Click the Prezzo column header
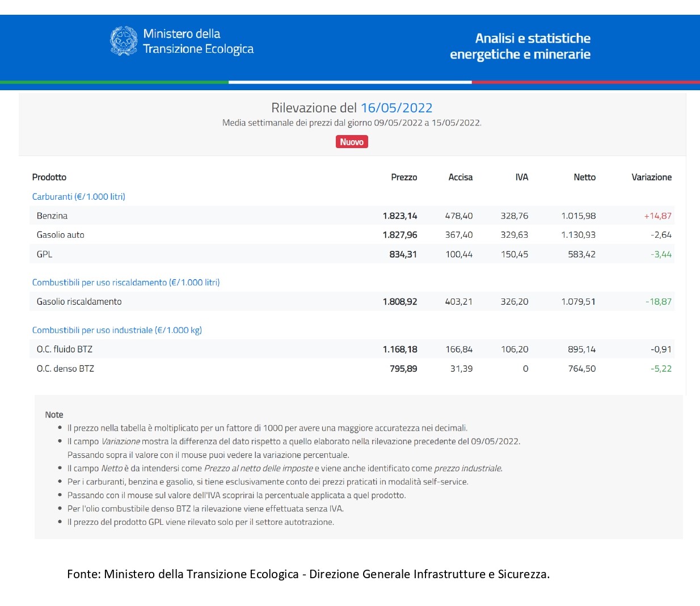Screen dimensions: 700x606 point(404,177)
